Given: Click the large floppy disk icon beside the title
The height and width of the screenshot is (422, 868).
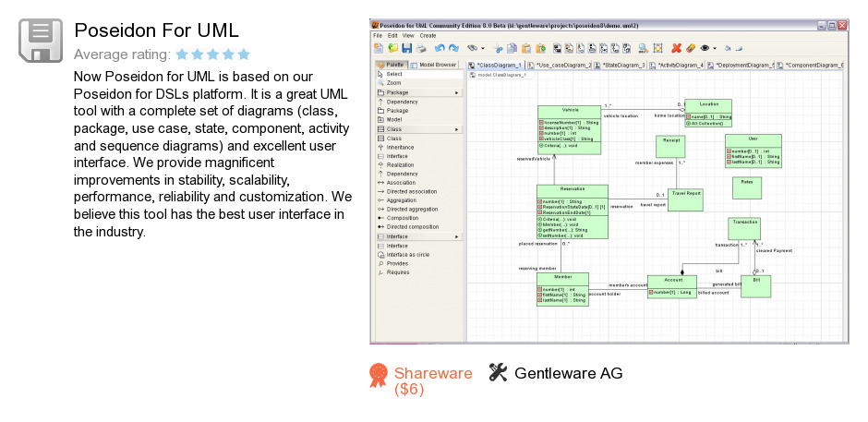Looking at the screenshot, I should click(41, 41).
